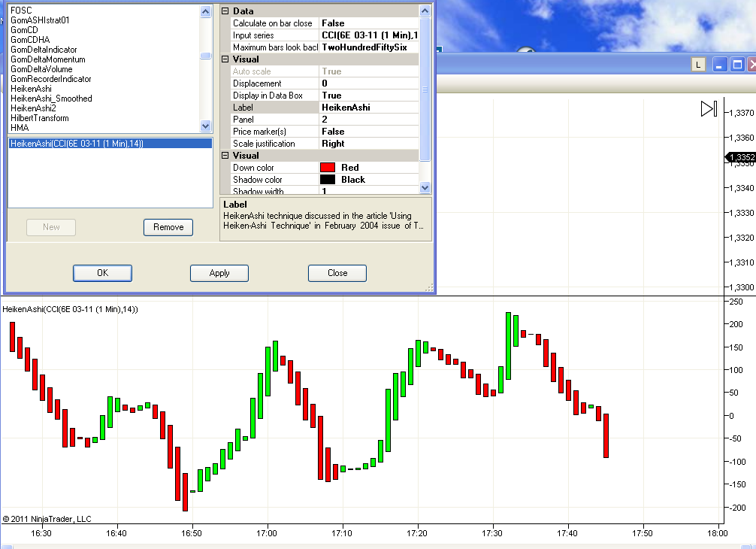Click the 200 level on indicator scale
Viewport: 756px width, 549px height.
pyautogui.click(x=736, y=324)
